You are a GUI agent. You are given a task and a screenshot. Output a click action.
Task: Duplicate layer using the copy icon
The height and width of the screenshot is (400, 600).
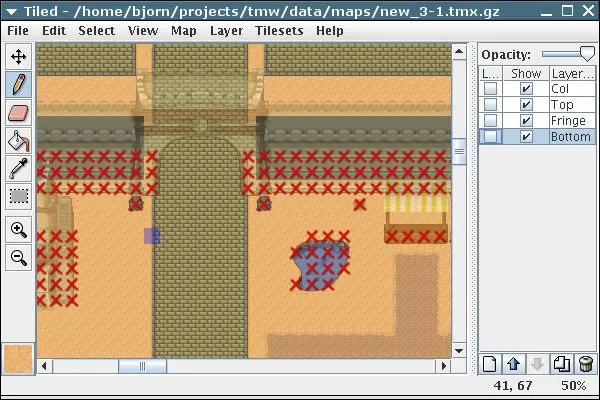point(561,364)
